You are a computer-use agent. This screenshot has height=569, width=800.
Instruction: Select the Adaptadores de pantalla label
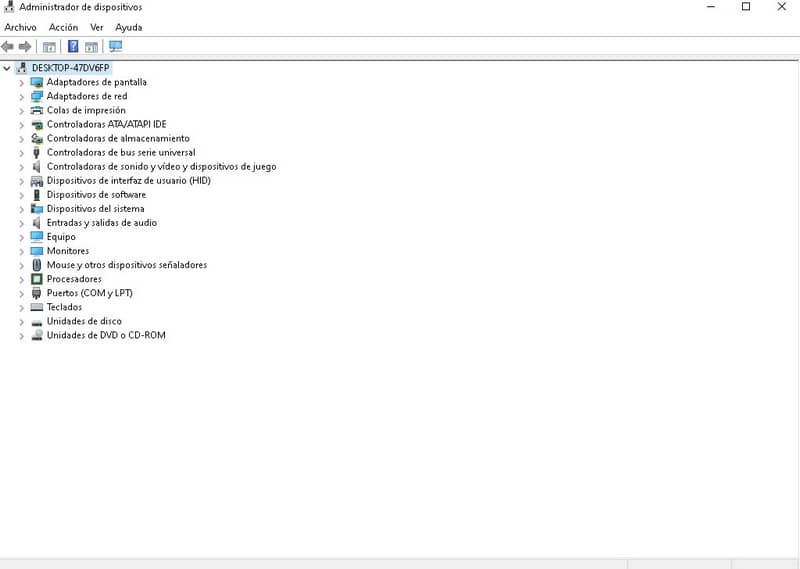(96, 82)
